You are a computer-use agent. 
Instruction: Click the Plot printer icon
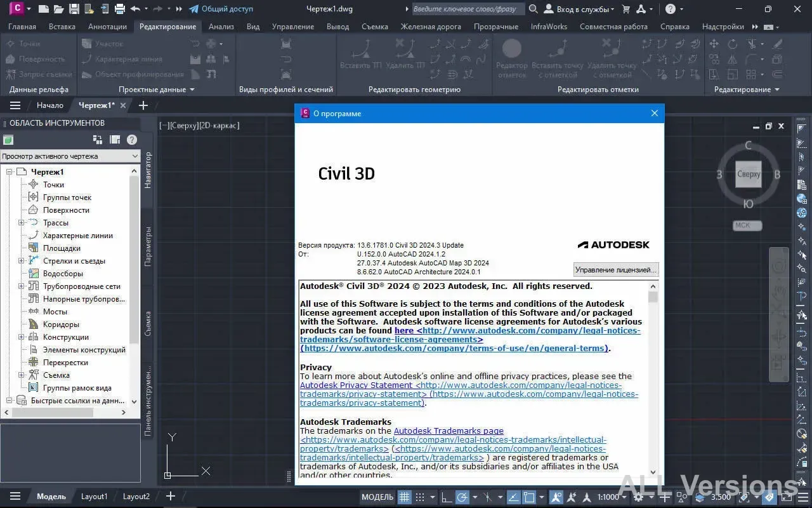119,9
